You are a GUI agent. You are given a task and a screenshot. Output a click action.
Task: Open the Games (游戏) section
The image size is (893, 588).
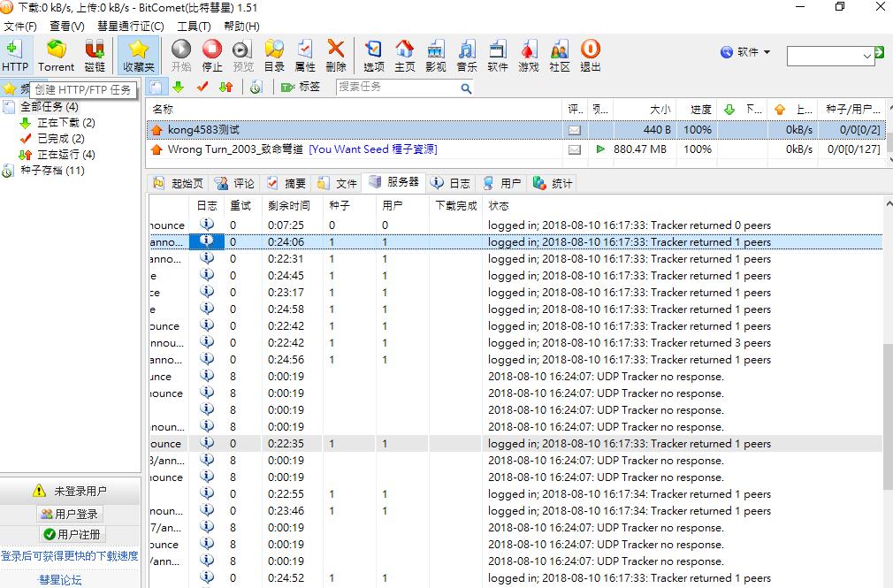tap(529, 56)
